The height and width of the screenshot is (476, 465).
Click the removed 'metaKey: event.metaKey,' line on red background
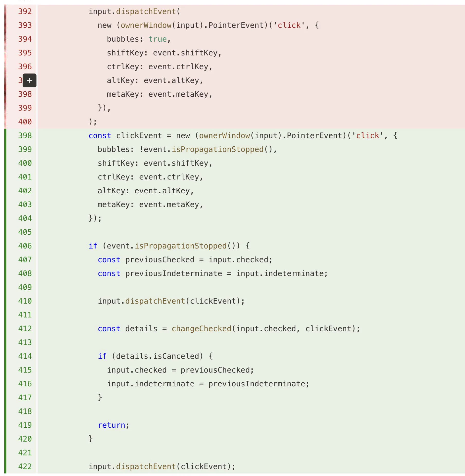tap(159, 94)
